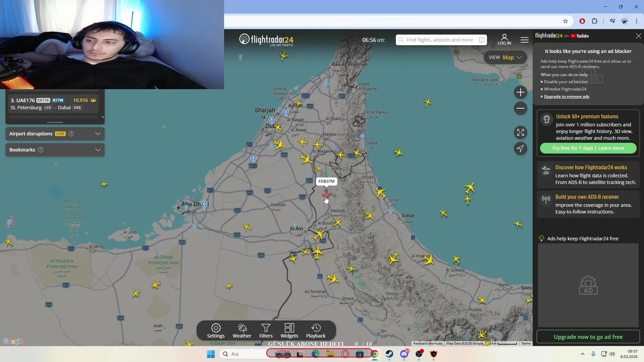Open the hamburger main menu

point(524,40)
